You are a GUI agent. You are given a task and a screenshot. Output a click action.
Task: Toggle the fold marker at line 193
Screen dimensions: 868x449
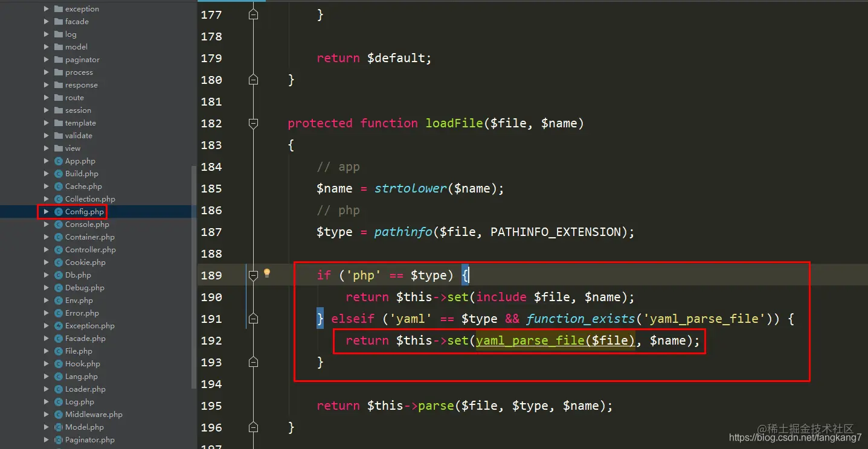[x=254, y=362]
